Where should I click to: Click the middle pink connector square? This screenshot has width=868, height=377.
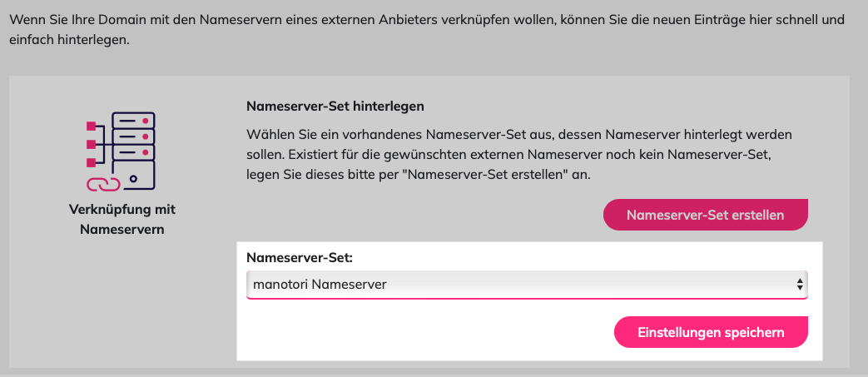92,145
